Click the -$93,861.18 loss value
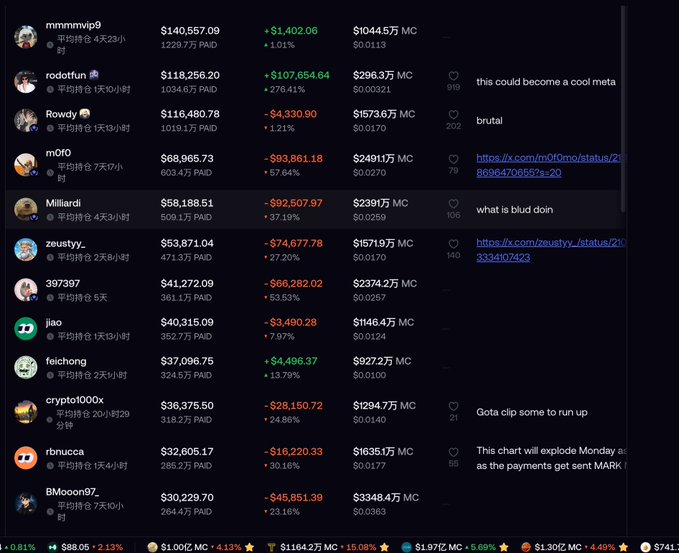Viewport: 679px width, 553px height. pos(294,158)
